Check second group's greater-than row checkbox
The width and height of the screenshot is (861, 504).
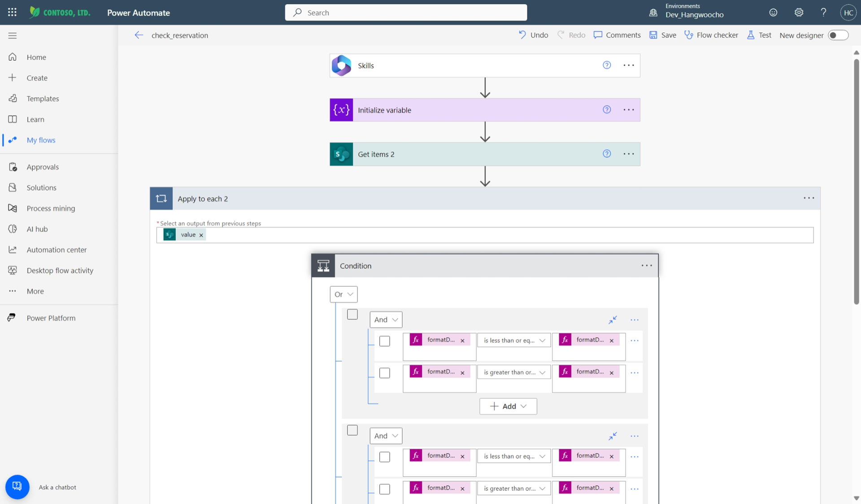pos(384,489)
